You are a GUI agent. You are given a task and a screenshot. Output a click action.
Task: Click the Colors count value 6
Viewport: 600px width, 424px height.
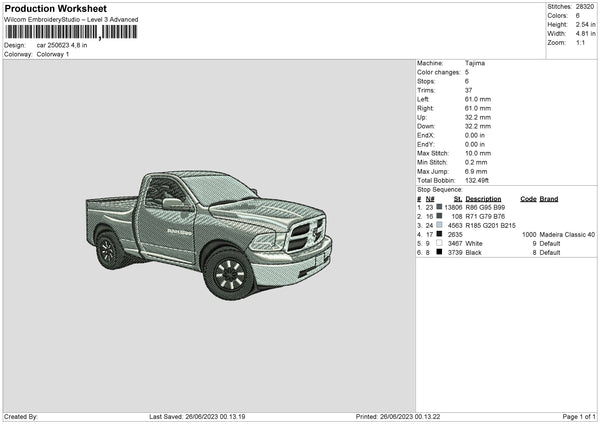(577, 16)
